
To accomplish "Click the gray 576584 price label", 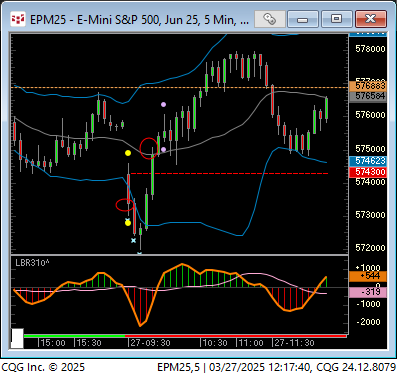I will coord(368,96).
